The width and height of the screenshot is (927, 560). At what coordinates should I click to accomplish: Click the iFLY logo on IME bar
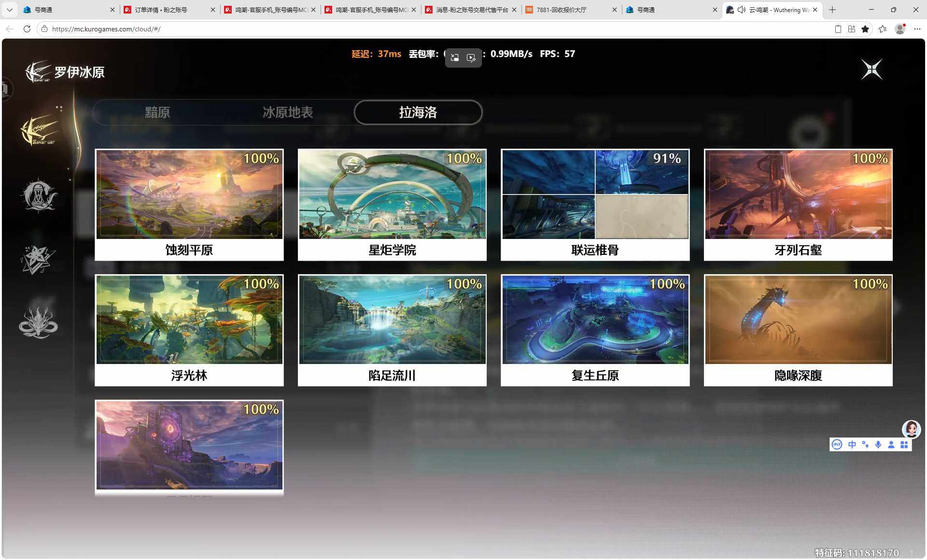(x=837, y=445)
